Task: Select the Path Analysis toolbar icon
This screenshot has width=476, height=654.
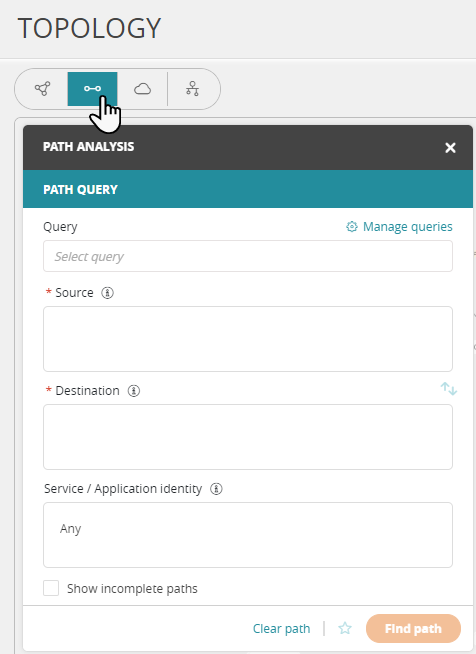Action: tap(92, 89)
